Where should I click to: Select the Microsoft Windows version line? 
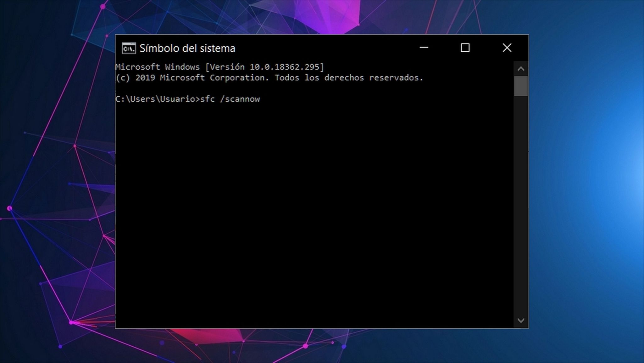[220, 66]
